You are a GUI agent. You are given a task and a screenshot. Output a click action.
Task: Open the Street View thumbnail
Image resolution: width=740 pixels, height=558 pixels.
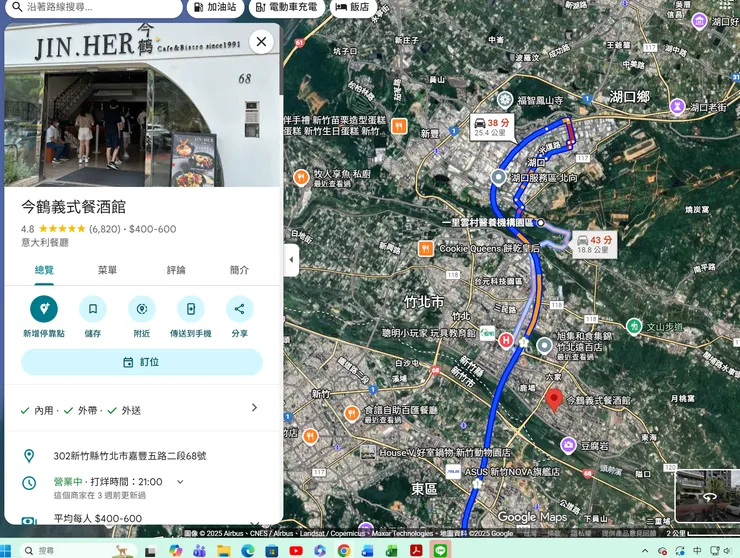click(x=707, y=495)
